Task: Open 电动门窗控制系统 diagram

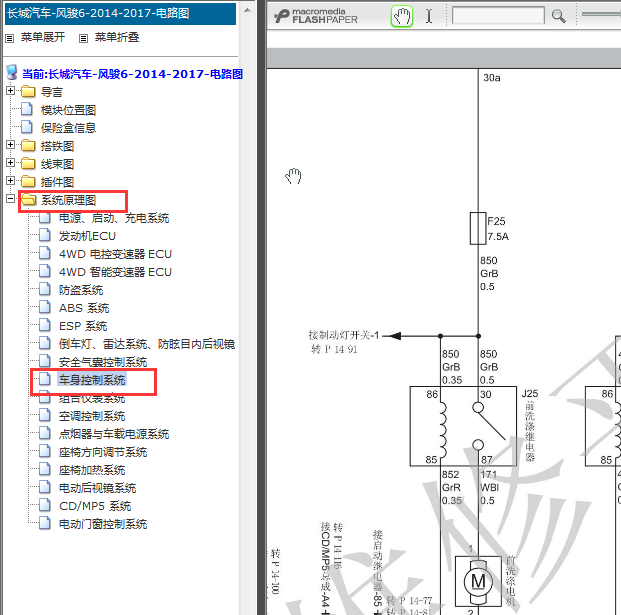Action: pyautogui.click(x=103, y=524)
